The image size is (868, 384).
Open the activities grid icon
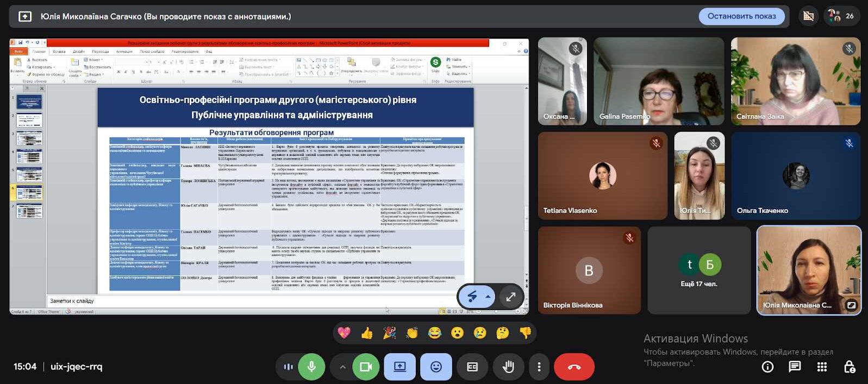tap(822, 367)
